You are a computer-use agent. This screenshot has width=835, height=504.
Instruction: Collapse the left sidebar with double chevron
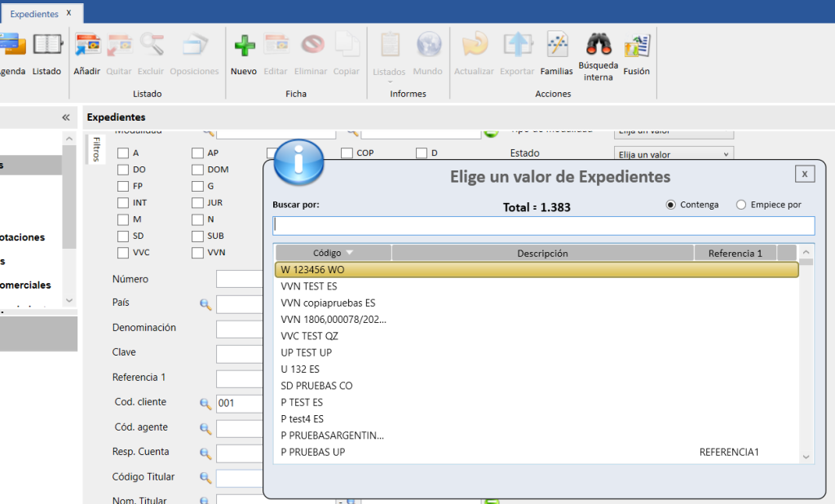tap(66, 117)
